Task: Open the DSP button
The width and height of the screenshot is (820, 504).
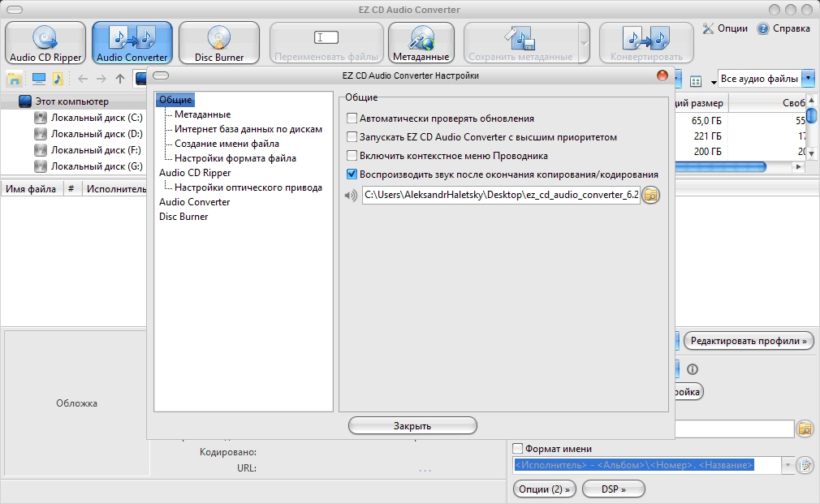Action: [x=614, y=489]
